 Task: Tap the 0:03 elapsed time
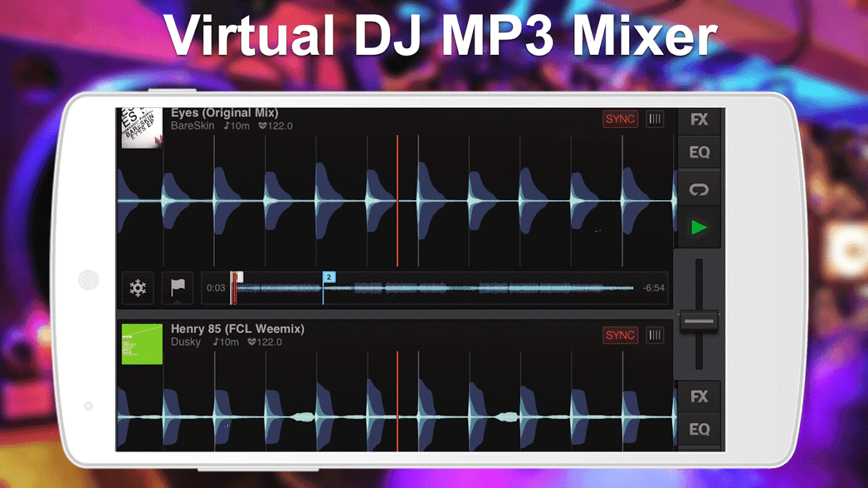point(215,288)
